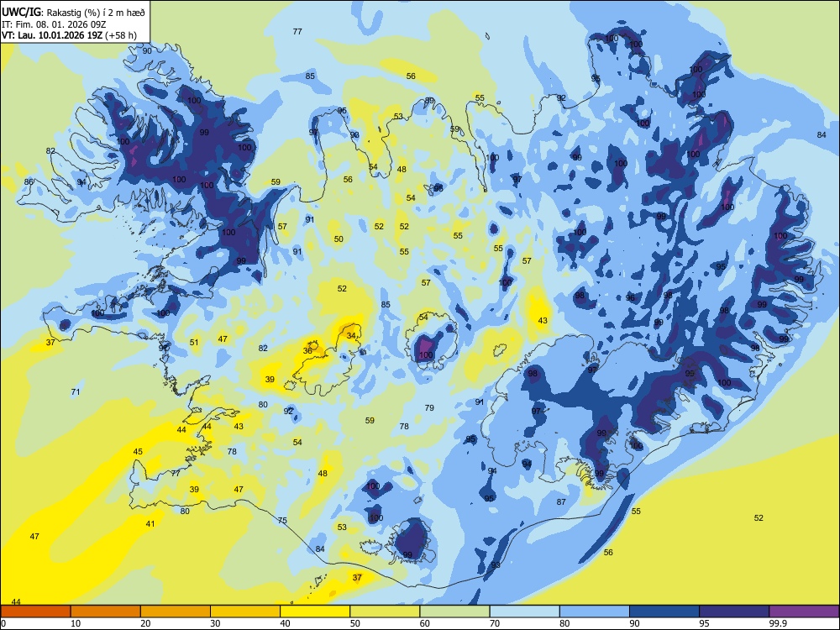
Task: Select the 80–90 medium blue legend swatch
Action: pyautogui.click(x=595, y=612)
